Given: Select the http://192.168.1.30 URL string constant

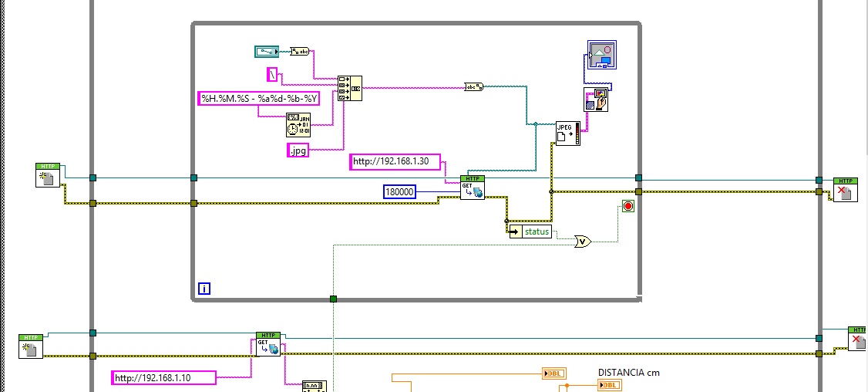Looking at the screenshot, I should [395, 162].
